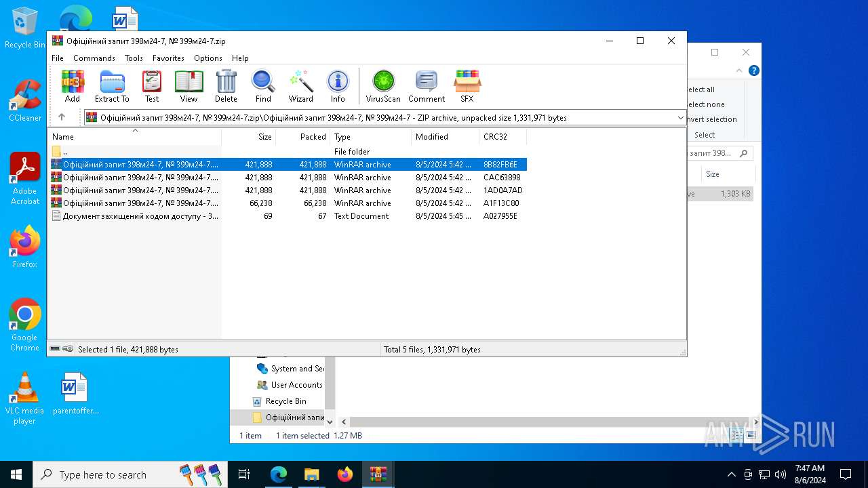Open the File menu
The image size is (868, 488).
click(58, 58)
